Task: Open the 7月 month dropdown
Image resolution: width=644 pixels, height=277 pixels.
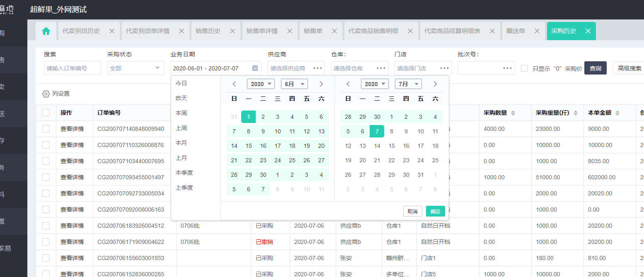Action: (408, 84)
